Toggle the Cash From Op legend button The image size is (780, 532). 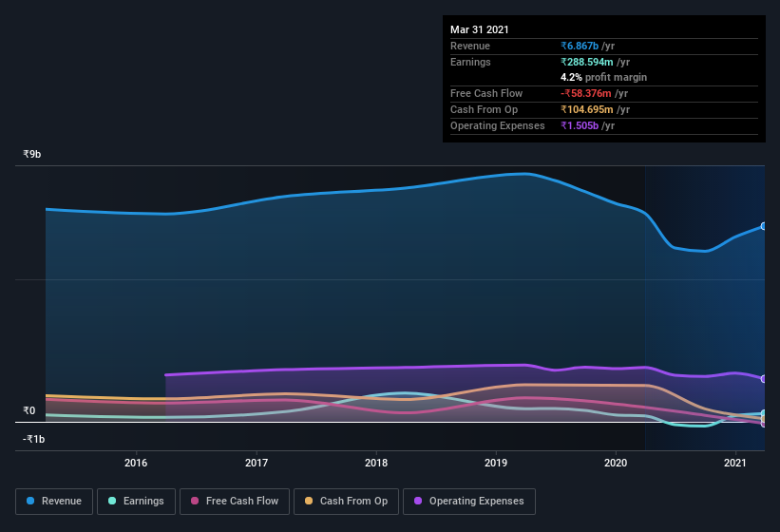point(346,502)
